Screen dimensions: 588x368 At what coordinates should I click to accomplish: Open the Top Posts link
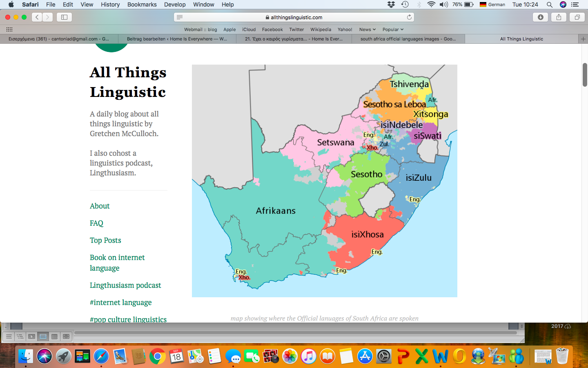[x=105, y=240]
